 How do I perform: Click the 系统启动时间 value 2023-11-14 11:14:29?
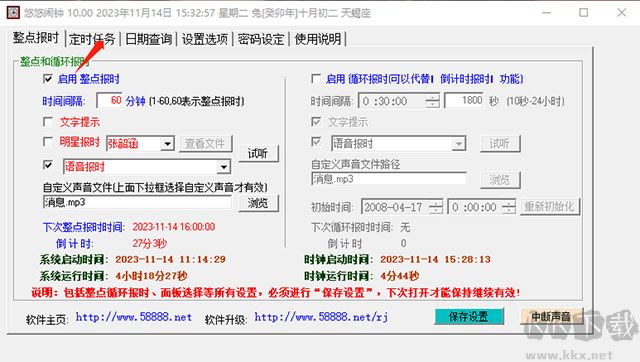pyautogui.click(x=171, y=260)
